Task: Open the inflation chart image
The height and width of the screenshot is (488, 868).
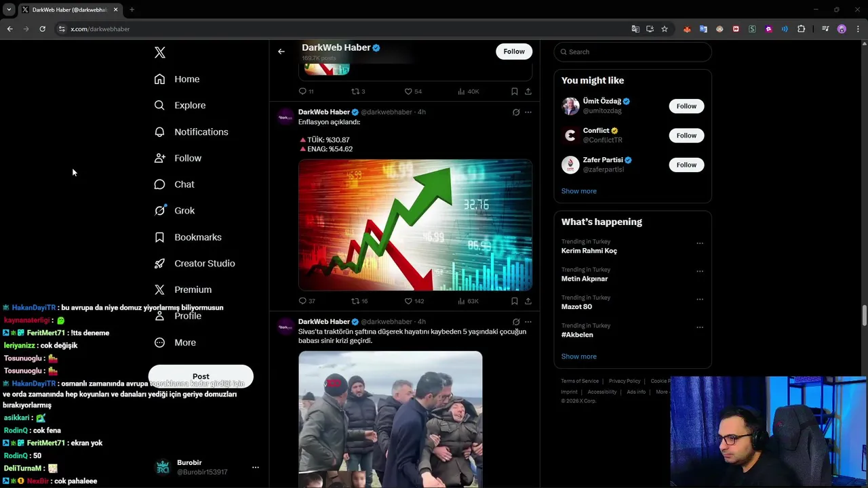Action: click(415, 225)
